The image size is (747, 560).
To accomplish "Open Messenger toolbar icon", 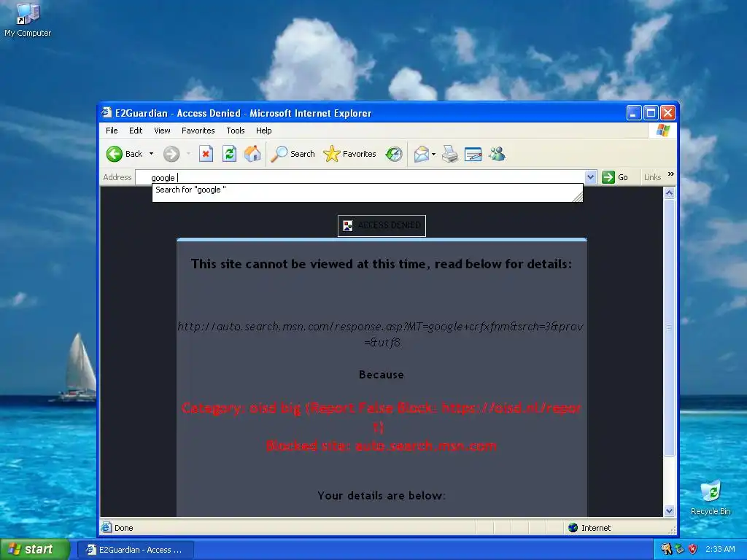I will (497, 154).
